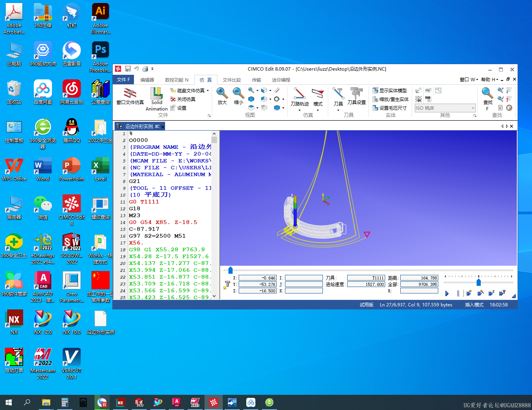
Task: Open the 文件 F menu
Action: (x=123, y=80)
